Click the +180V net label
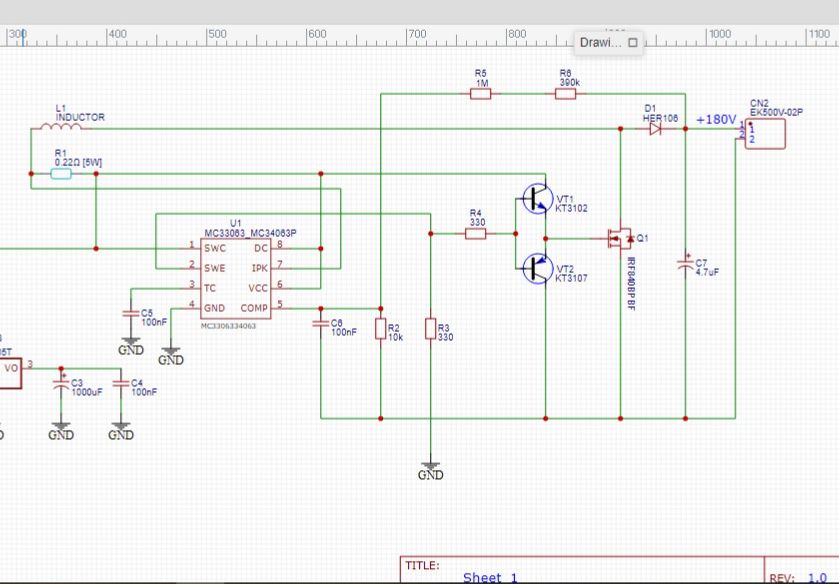Screen dimensions: 839x584 [715, 119]
